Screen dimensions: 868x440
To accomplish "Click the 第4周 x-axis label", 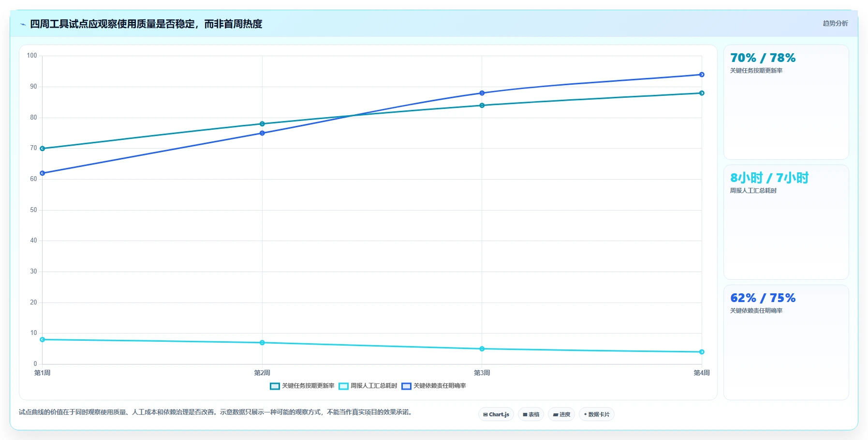I will coord(702,373).
